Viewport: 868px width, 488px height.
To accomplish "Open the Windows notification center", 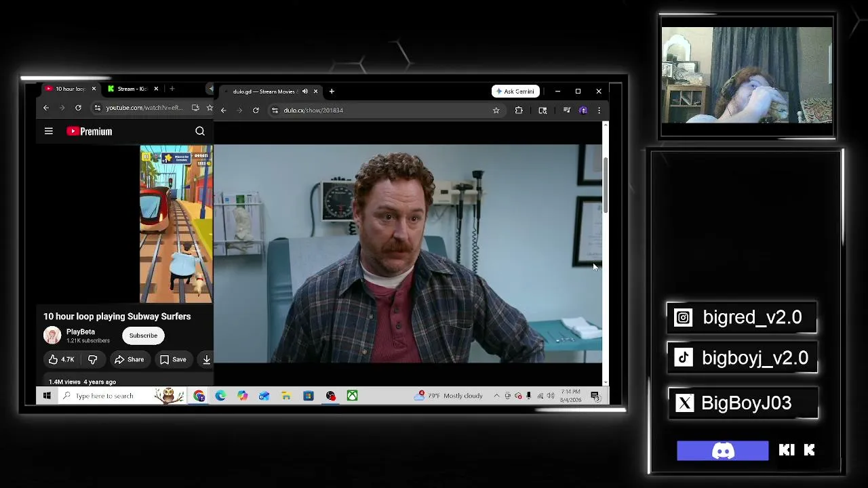I will tap(595, 396).
